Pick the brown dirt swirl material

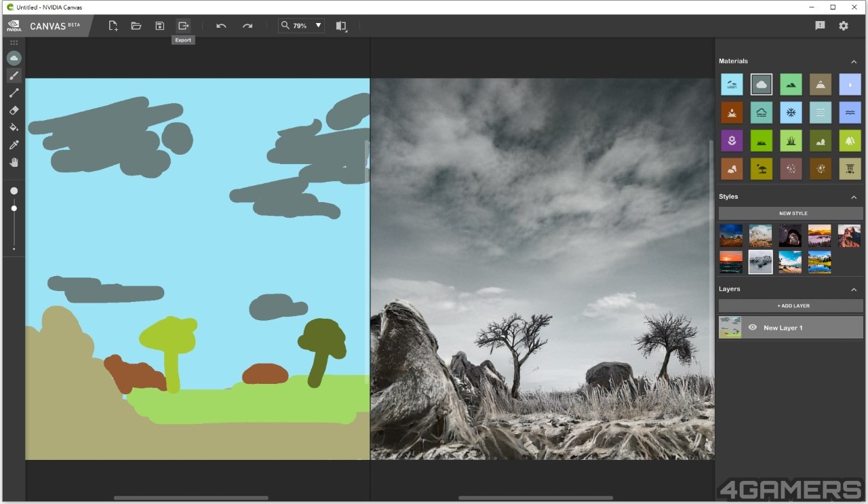coord(821,169)
